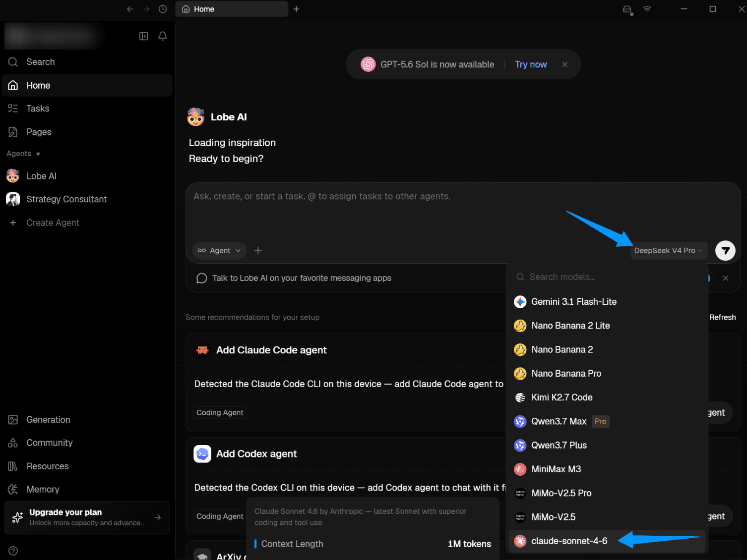Choose claude-sonnet-4-6 model
747x560 pixels.
(607, 541)
